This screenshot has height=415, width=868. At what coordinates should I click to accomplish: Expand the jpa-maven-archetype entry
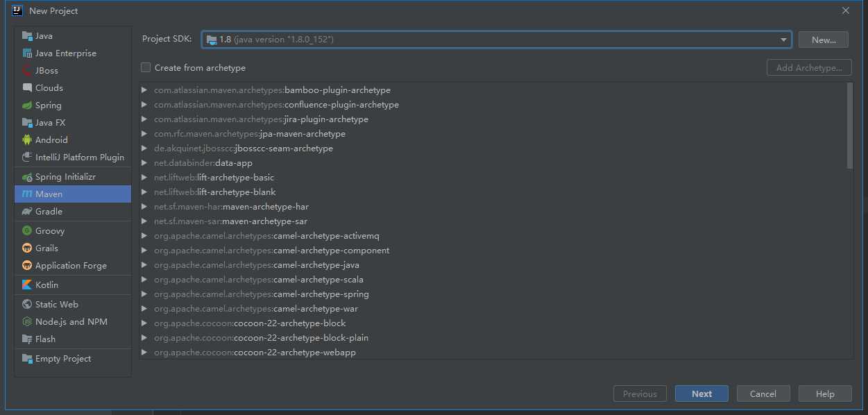tap(144, 134)
